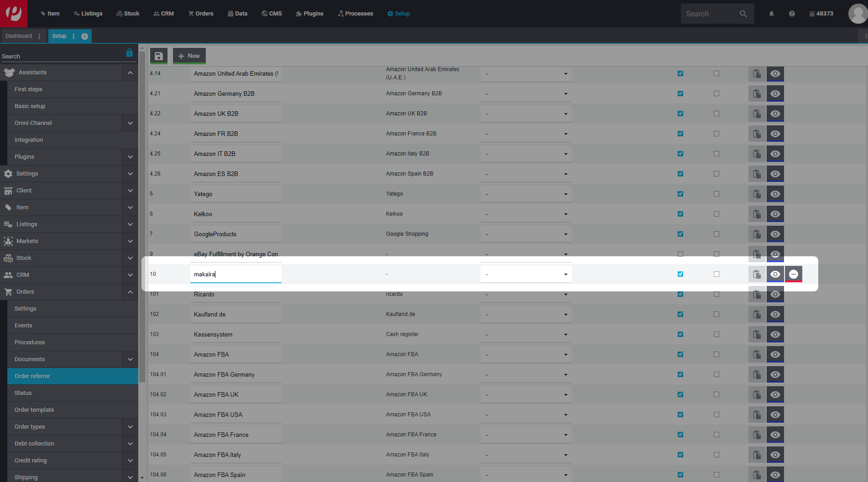The height and width of the screenshot is (482, 868).
Task: Open the Listings top menu
Action: coord(88,14)
